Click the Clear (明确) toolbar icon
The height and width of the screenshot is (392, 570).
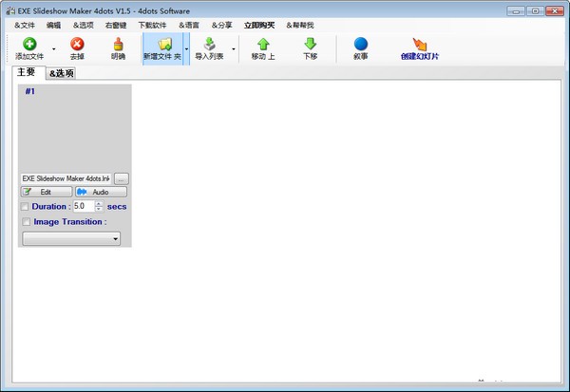[118, 44]
